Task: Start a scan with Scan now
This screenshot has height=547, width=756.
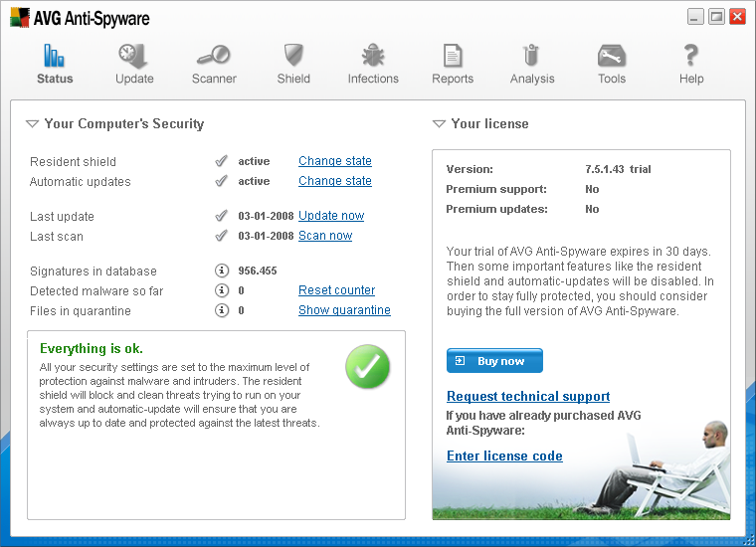Action: [x=325, y=236]
